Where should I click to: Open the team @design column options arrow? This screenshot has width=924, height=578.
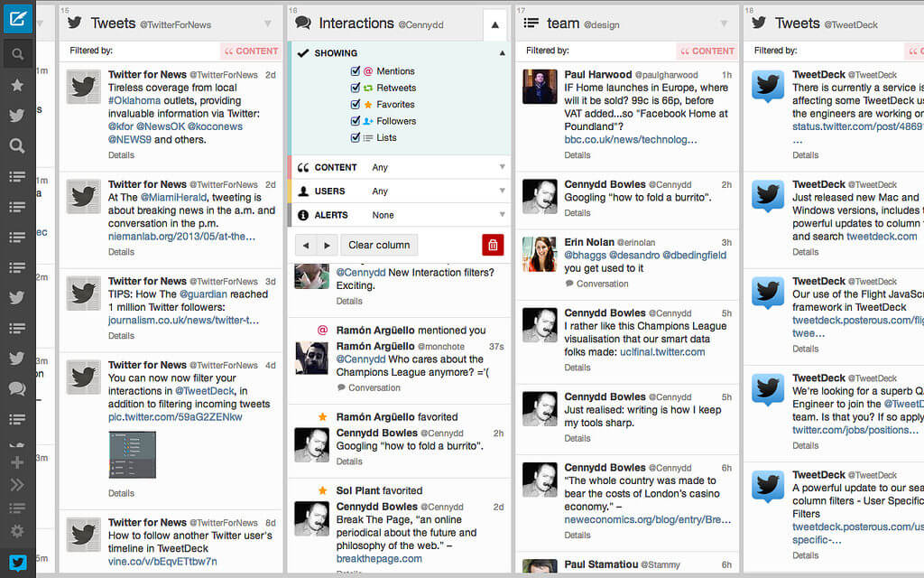tap(724, 23)
